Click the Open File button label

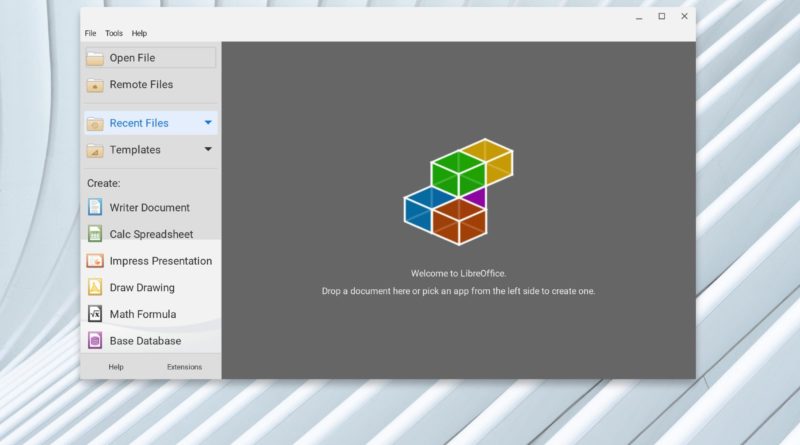(x=132, y=58)
